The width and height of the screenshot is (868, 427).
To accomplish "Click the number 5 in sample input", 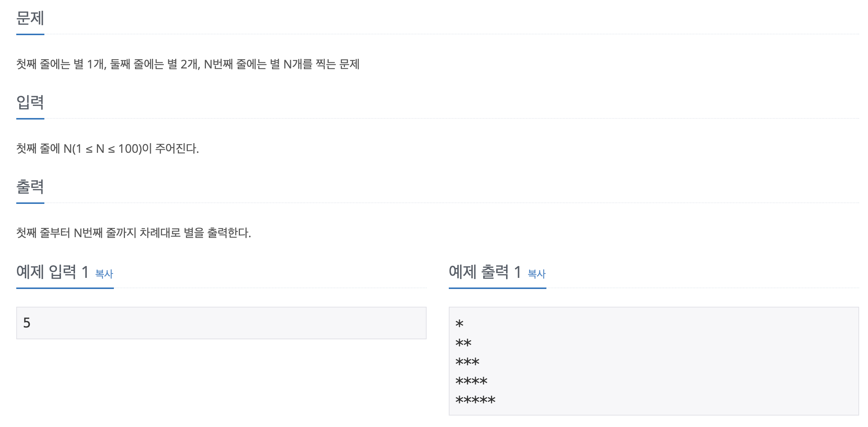I will point(27,323).
